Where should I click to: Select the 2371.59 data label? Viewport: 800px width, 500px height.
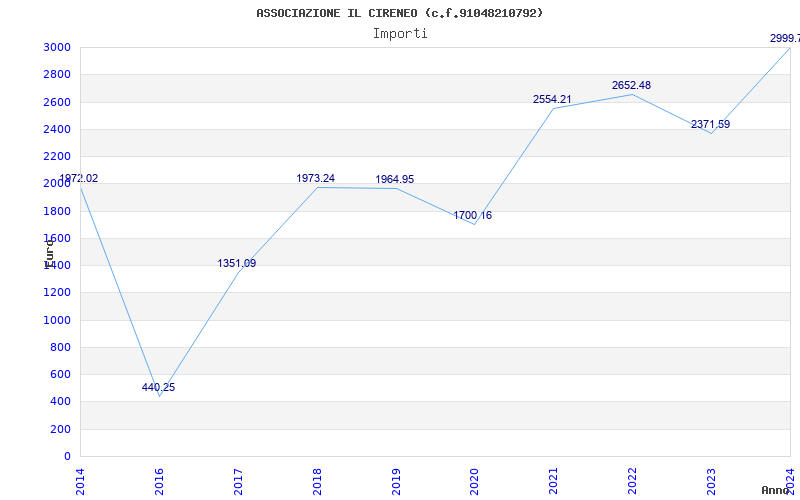711,124
